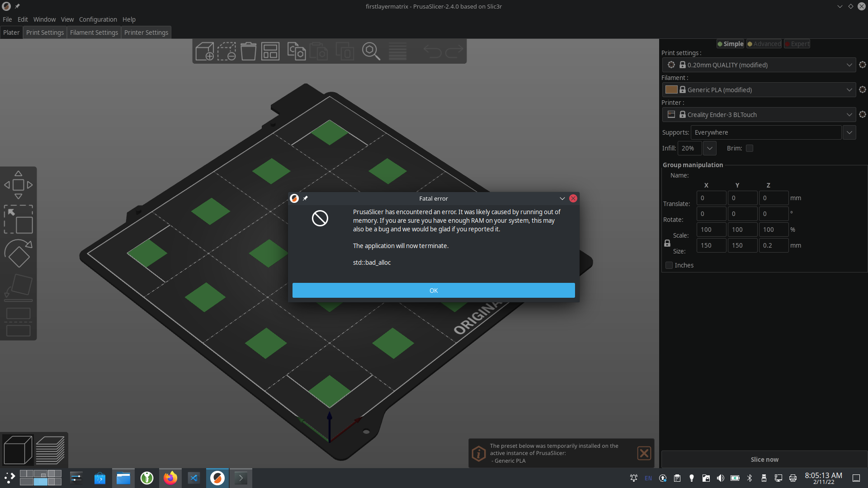Click the Delete all trash icon
This screenshot has width=868, height=488.
point(248,51)
